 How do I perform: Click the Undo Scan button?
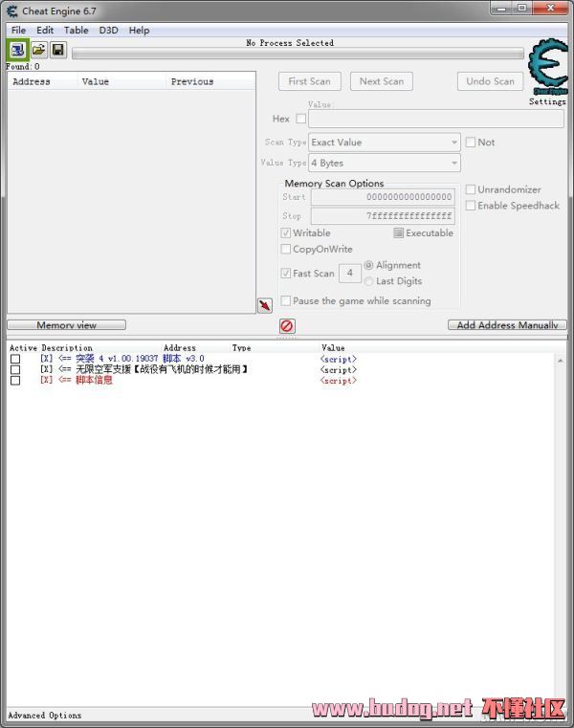click(491, 81)
